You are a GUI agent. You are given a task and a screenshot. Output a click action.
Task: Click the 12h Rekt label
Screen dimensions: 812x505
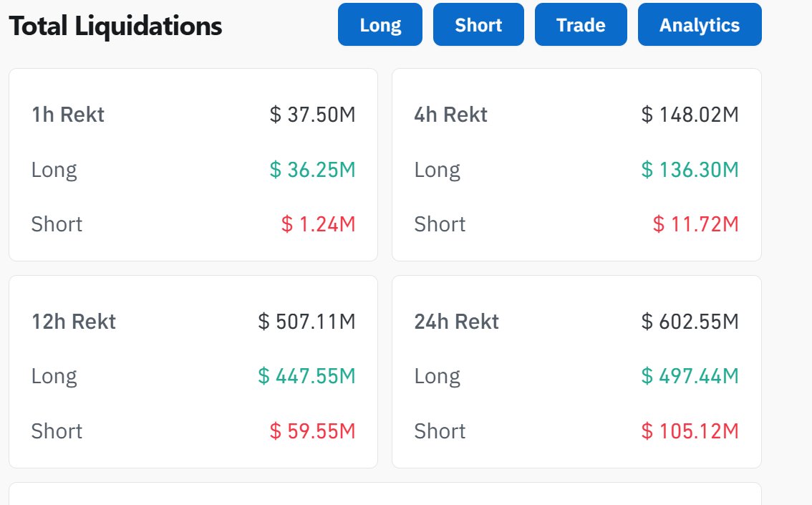tap(74, 322)
